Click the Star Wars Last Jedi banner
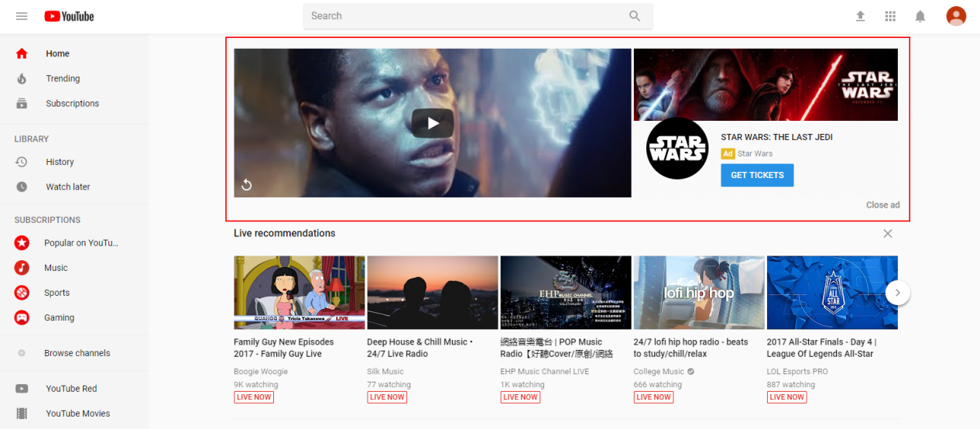 [x=766, y=84]
